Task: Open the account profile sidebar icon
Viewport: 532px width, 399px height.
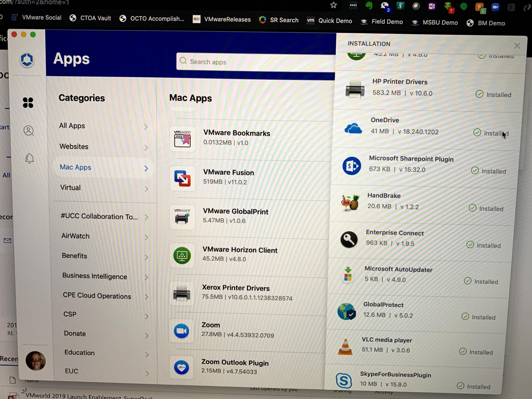Action: click(x=29, y=131)
